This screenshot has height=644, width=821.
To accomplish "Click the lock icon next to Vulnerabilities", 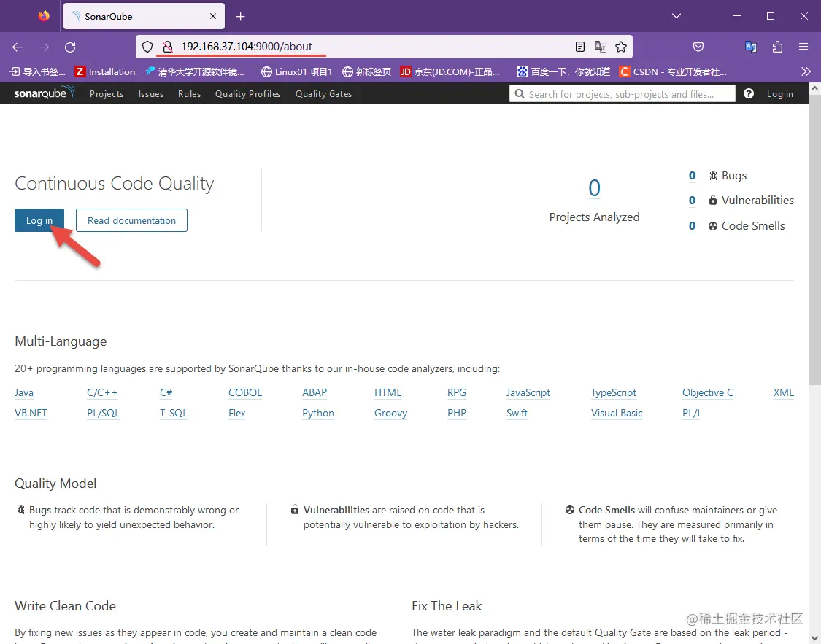I will [712, 201].
